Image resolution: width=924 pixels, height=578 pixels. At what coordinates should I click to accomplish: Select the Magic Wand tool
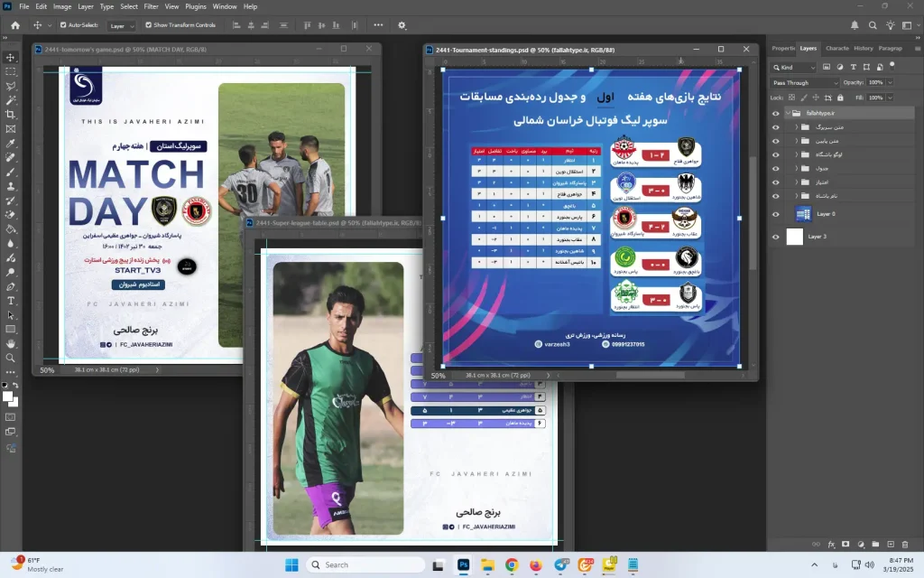coord(11,100)
